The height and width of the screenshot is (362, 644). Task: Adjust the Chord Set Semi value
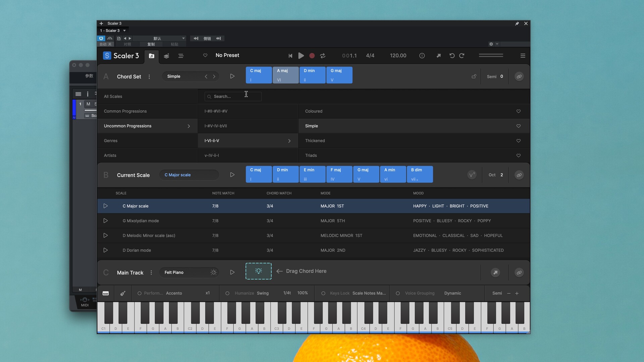pyautogui.click(x=501, y=76)
